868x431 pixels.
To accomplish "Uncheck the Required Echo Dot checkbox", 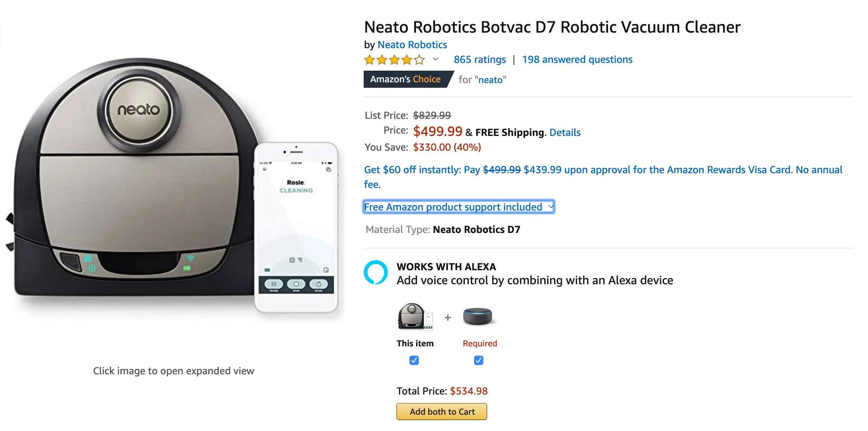I will (478, 360).
